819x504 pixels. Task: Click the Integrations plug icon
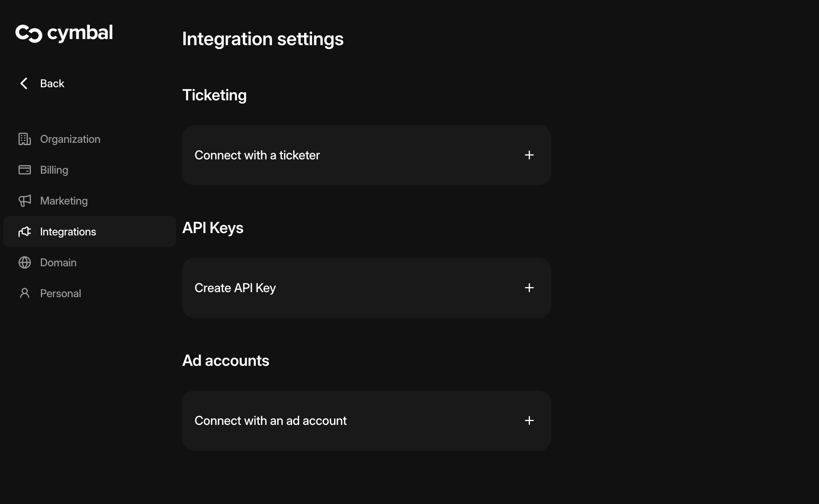tap(25, 232)
